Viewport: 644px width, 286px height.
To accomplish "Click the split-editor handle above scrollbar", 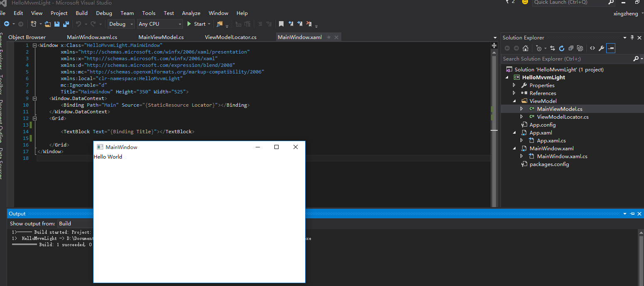I will 494,46.
